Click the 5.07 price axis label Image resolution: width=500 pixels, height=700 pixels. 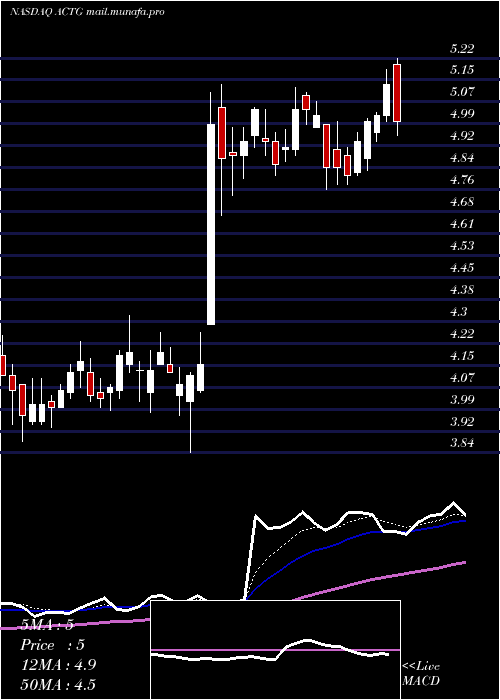462,92
